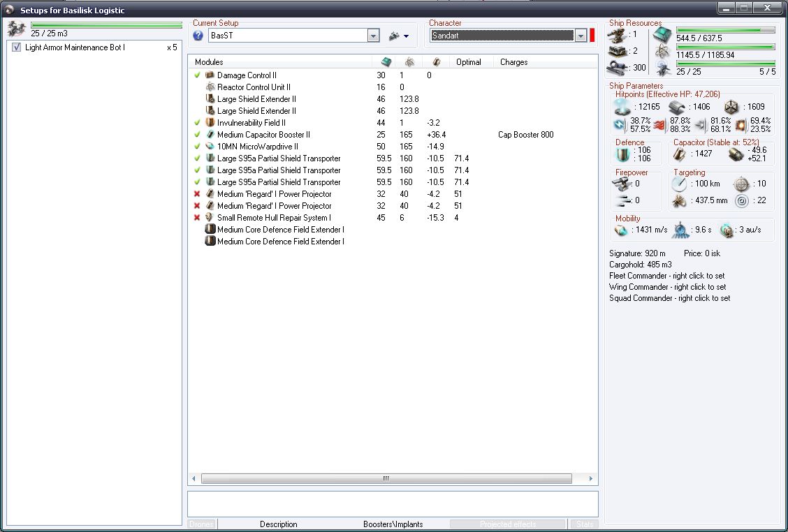Click the scan resolution icon showing 437.5 mm
This screenshot has height=532, width=788.
click(679, 200)
